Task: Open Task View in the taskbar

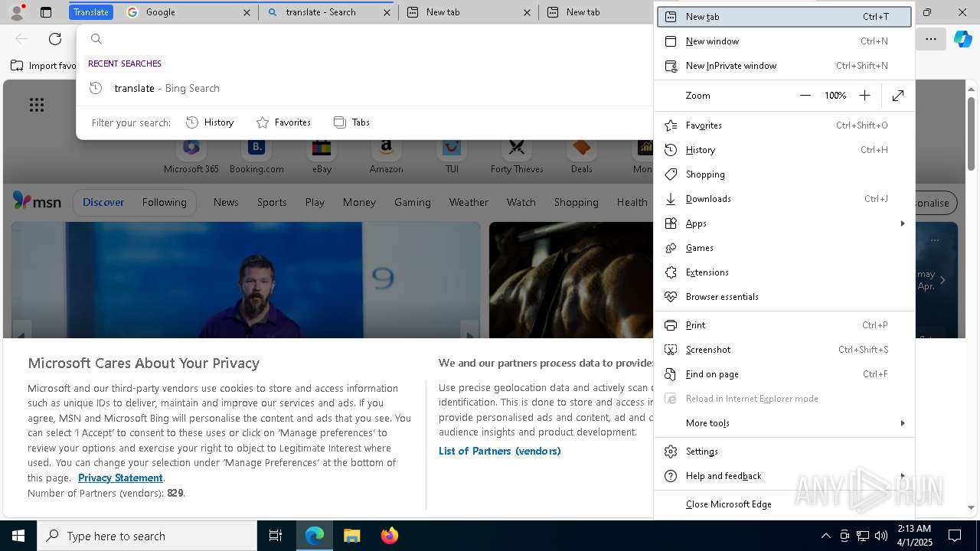Action: (276, 536)
